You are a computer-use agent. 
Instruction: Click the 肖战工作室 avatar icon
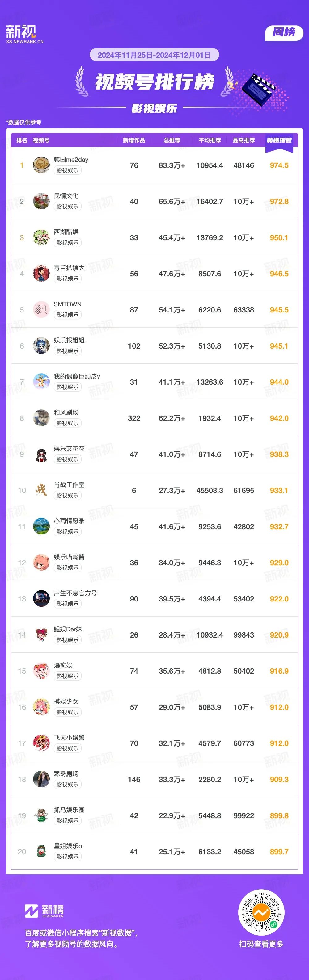41,490
